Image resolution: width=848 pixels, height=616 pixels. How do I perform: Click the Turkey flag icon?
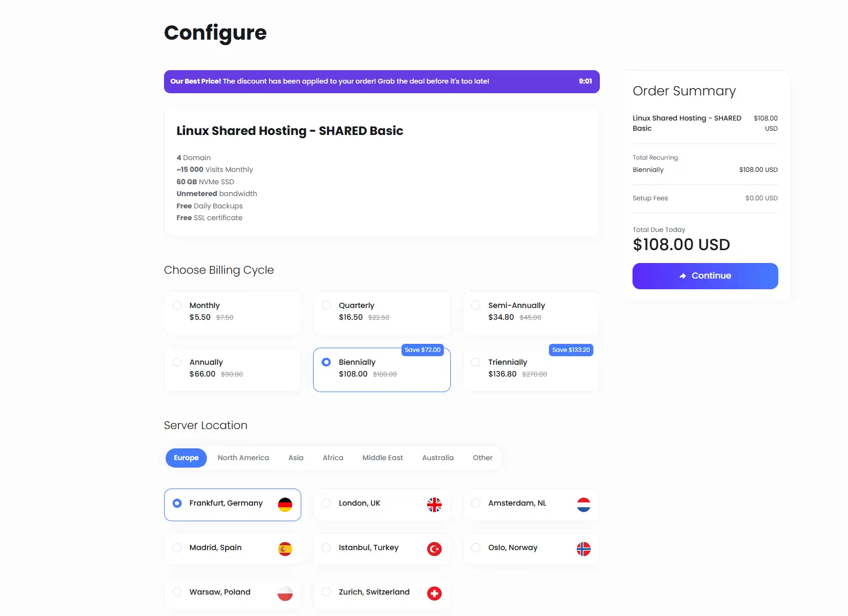coord(434,549)
